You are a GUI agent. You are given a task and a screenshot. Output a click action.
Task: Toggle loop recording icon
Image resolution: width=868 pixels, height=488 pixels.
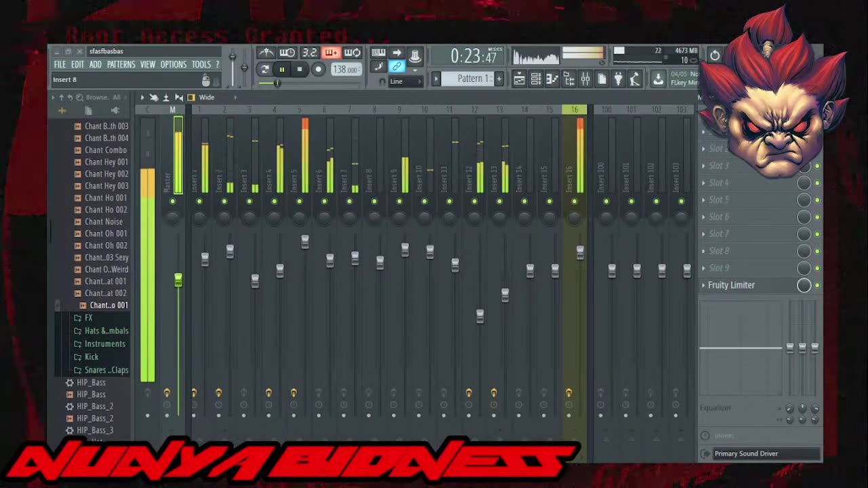352,53
